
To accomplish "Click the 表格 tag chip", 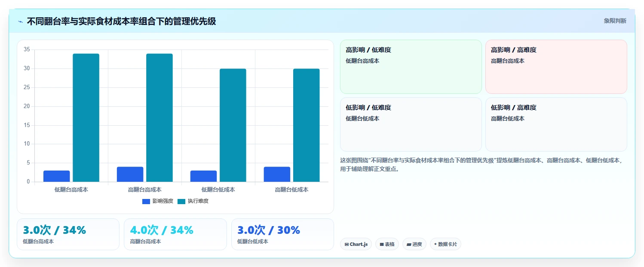I will [387, 244].
